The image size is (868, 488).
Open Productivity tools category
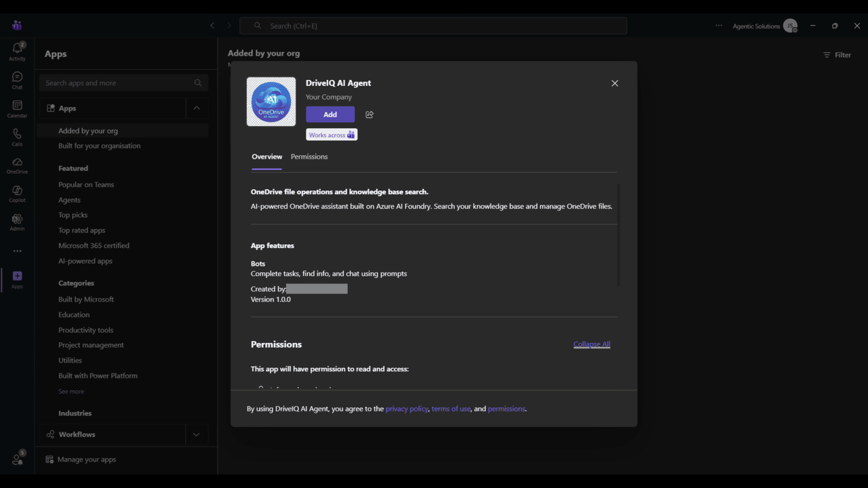pyautogui.click(x=85, y=330)
